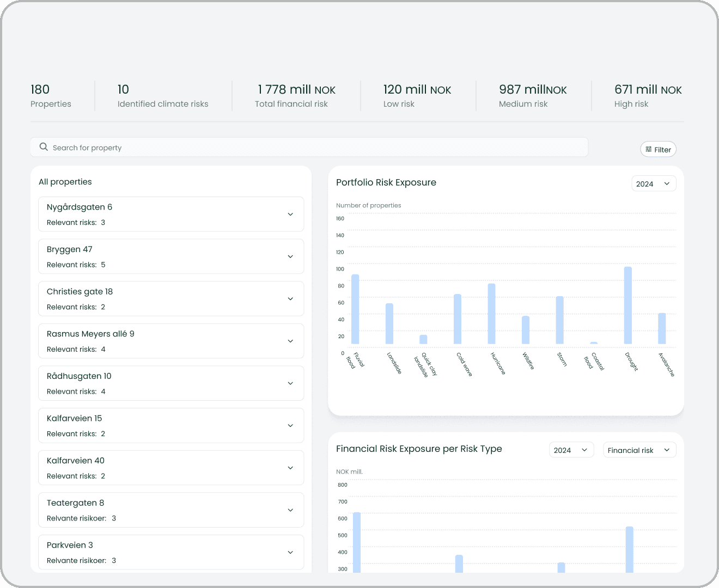Open the Portfolio Risk Exposure year dropdown

point(654,183)
